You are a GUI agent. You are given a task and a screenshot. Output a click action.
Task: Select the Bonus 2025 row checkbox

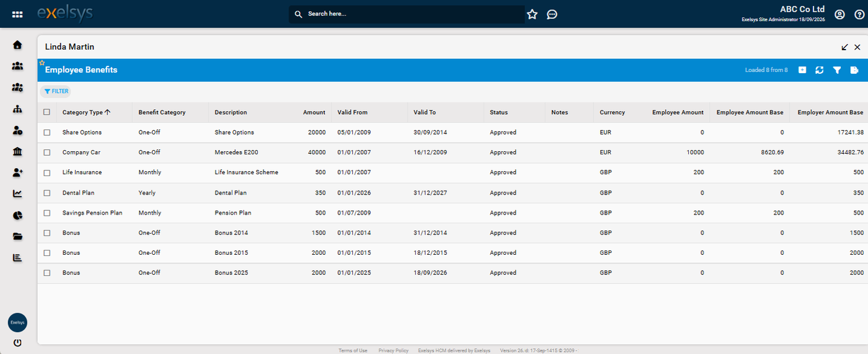(46, 273)
